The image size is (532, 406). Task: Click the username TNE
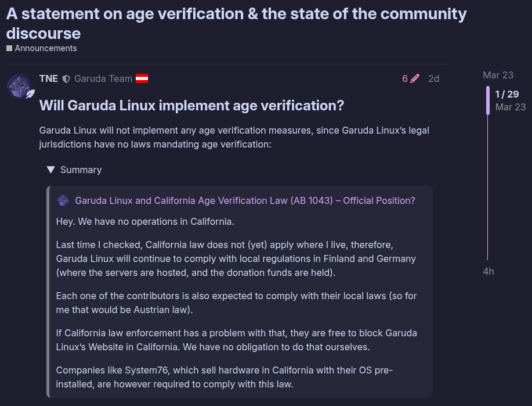(48, 78)
